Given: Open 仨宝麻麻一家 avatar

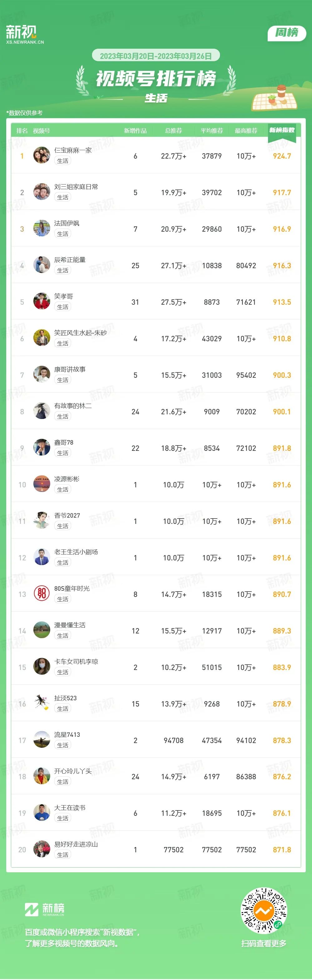Looking at the screenshot, I should (x=41, y=155).
